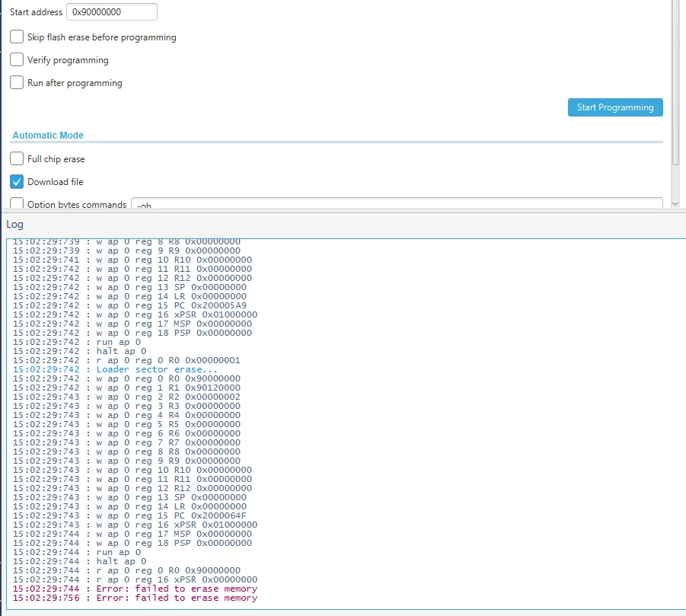Select log line 'r ap 0 reg 0 R0 0x00000001'
The image size is (686, 616).
(126, 360)
